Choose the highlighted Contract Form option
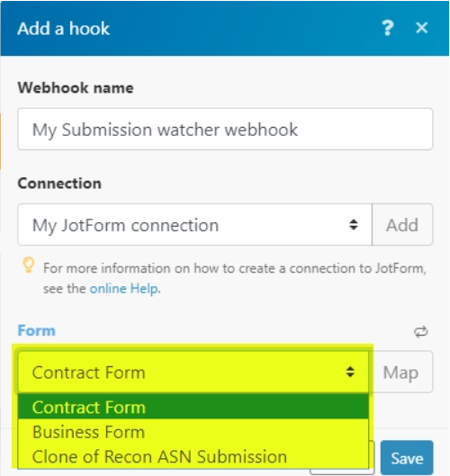This screenshot has width=450, height=476. click(193, 407)
